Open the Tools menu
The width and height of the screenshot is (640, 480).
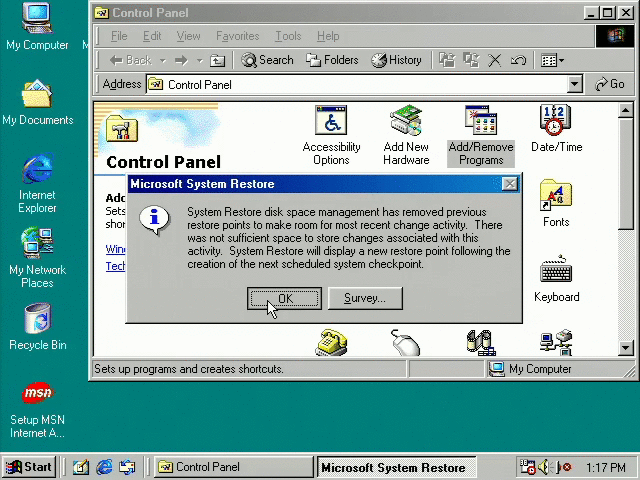288,36
